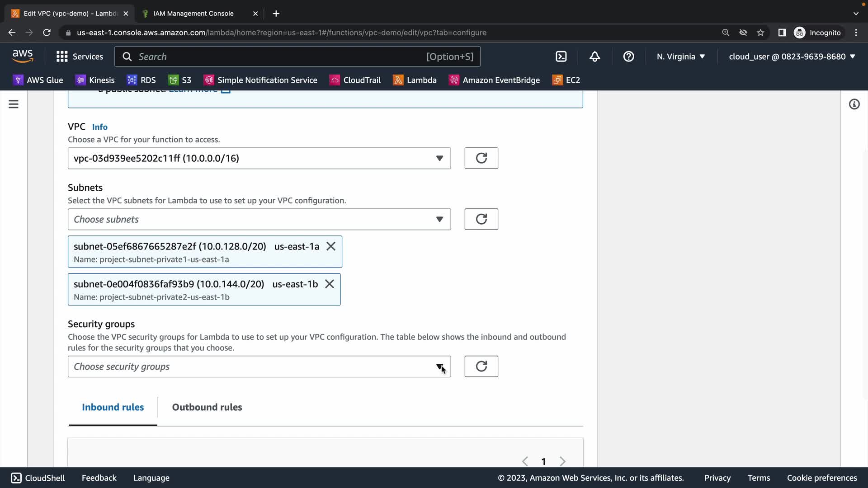Refresh the security groups list

point(481,366)
